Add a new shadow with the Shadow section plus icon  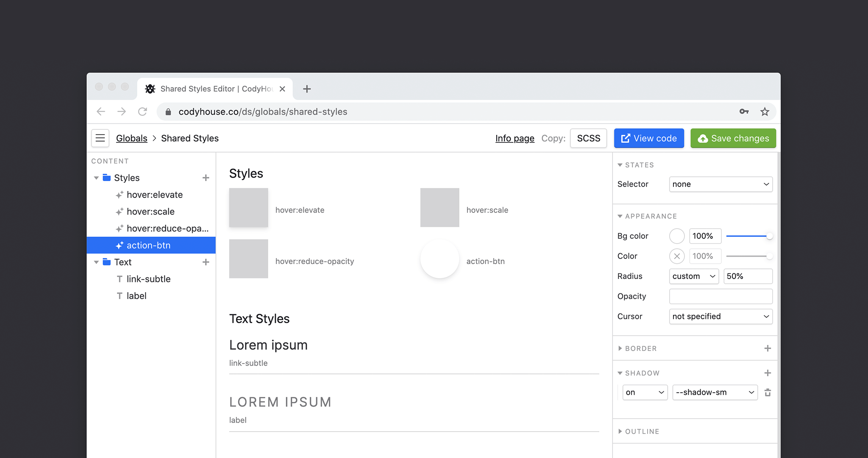tap(768, 373)
